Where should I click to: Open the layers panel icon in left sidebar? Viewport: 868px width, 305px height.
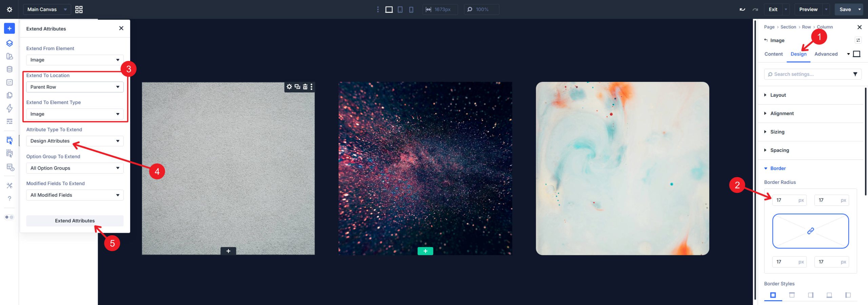(9, 43)
